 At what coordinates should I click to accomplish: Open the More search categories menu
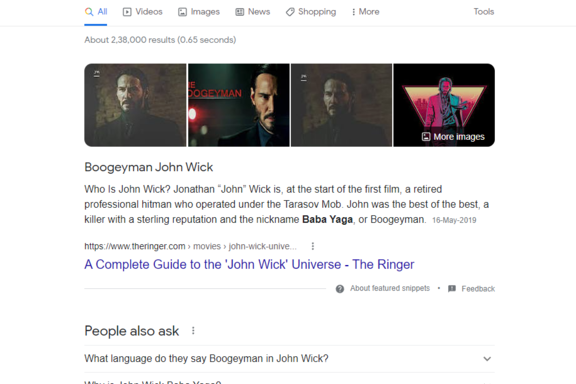coord(365,12)
